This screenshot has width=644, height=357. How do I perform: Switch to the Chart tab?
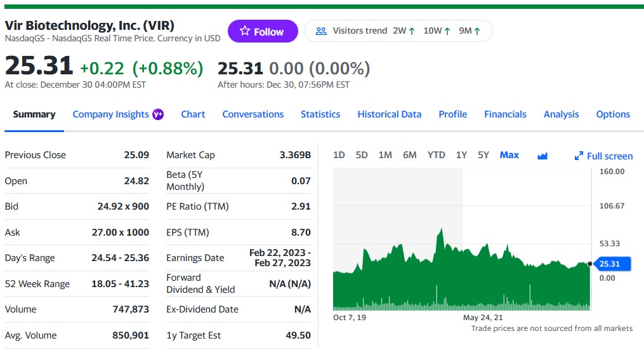pyautogui.click(x=193, y=114)
